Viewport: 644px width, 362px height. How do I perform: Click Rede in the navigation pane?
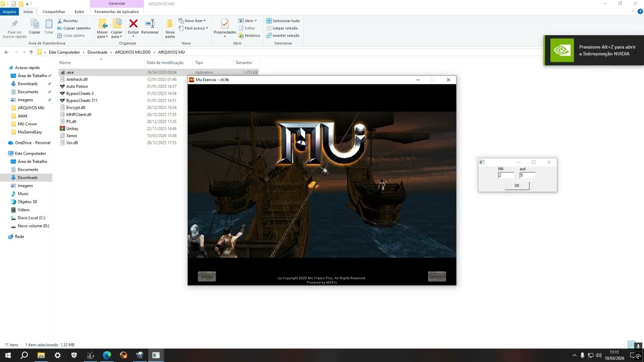pos(19,236)
